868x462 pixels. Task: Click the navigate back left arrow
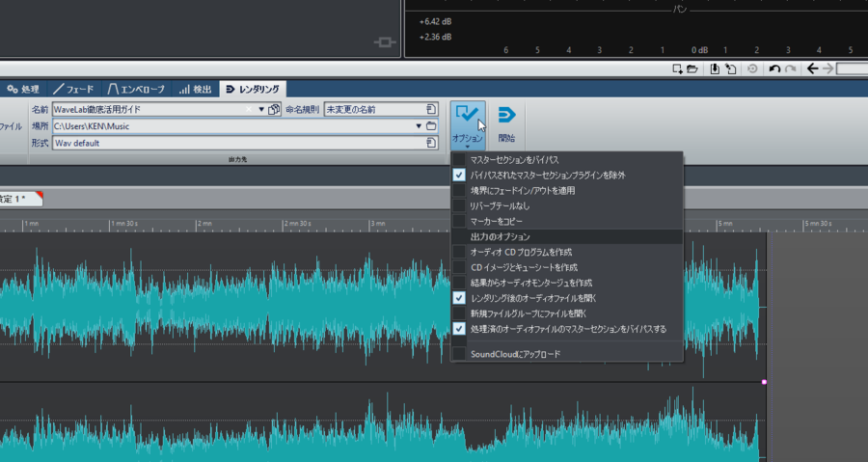click(x=812, y=69)
